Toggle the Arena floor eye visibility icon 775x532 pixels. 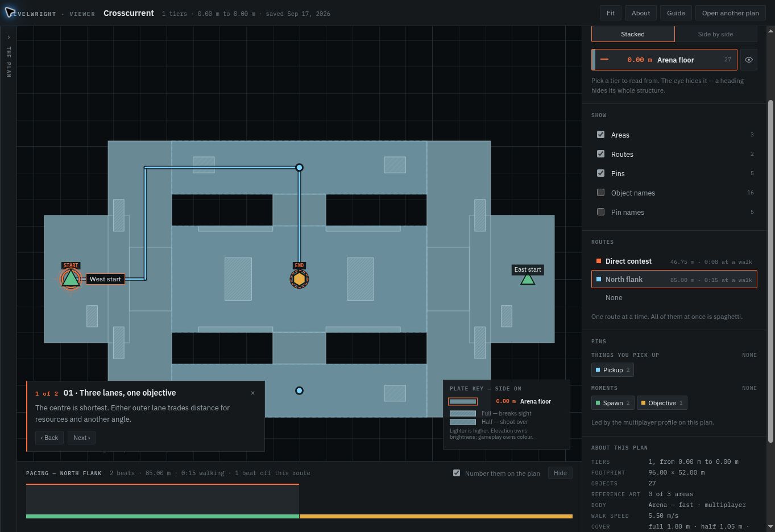[749, 60]
